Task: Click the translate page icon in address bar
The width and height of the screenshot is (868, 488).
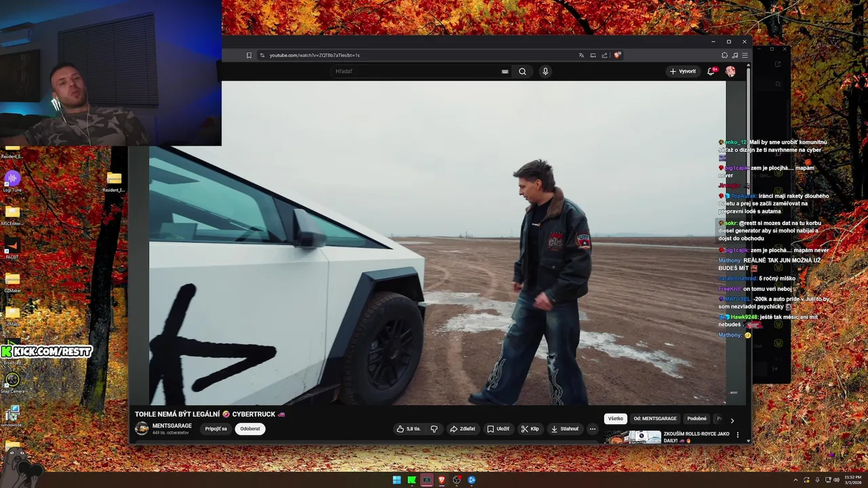Action: (581, 55)
